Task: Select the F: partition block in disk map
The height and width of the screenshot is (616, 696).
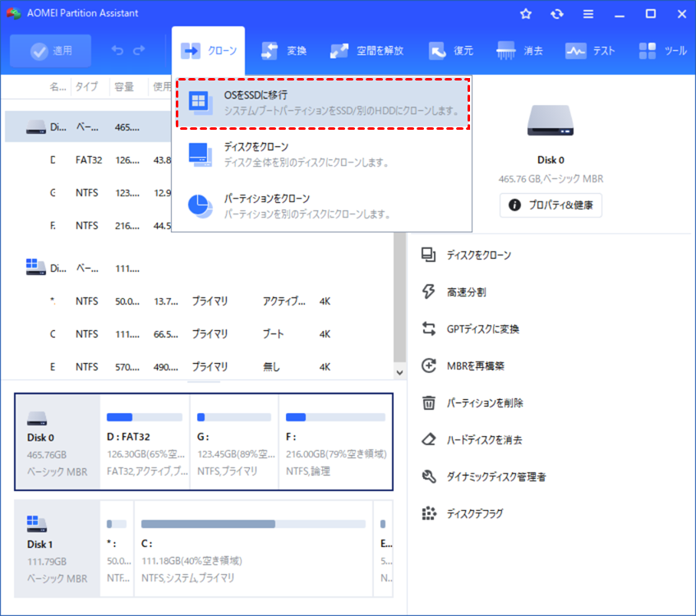Action: [335, 442]
